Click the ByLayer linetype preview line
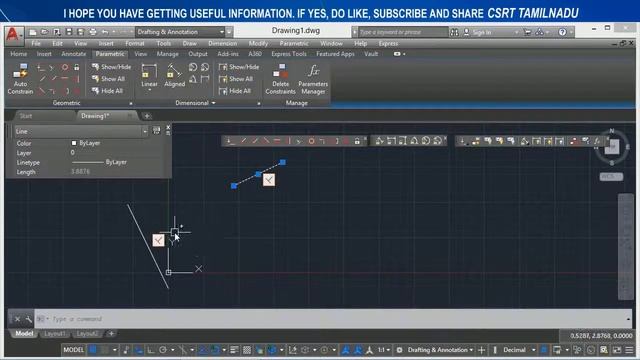The width and height of the screenshot is (640, 360). pos(87,162)
